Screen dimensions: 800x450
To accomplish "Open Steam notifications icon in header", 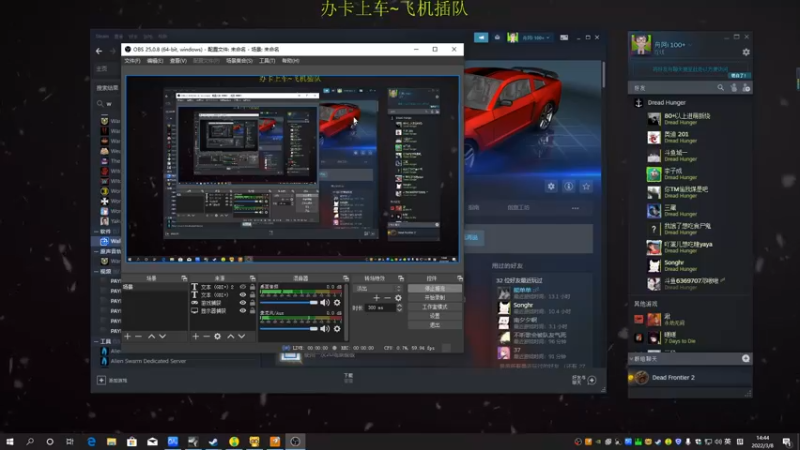I will tap(497, 38).
